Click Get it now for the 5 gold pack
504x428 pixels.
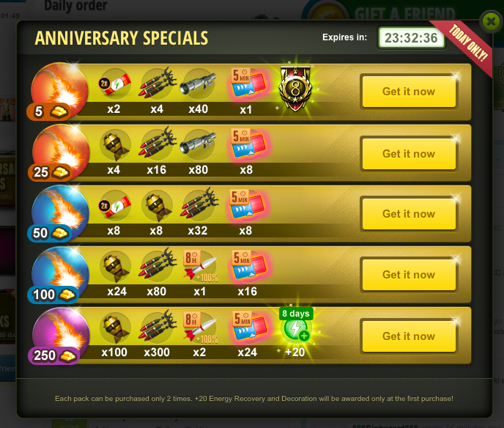[409, 92]
